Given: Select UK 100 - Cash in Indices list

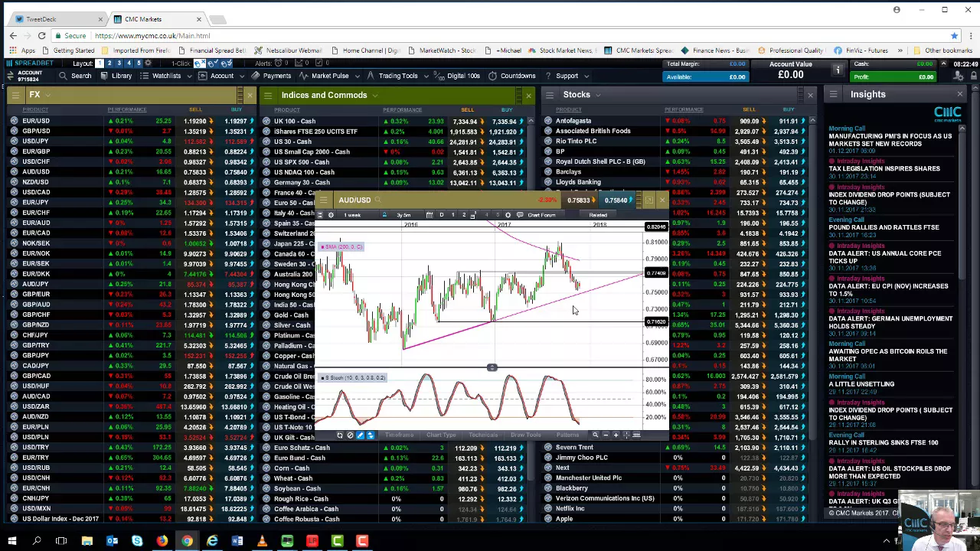Looking at the screenshot, I should click(x=295, y=121).
